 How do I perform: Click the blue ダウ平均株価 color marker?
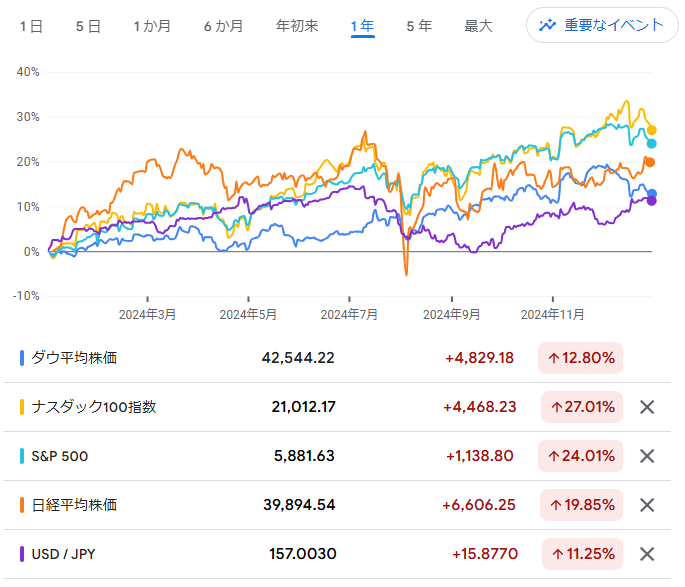pyautogui.click(x=22, y=358)
